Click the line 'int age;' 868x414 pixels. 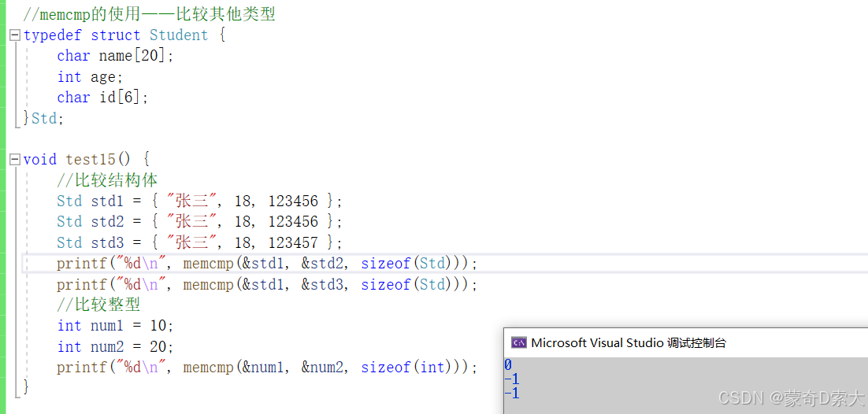point(91,77)
